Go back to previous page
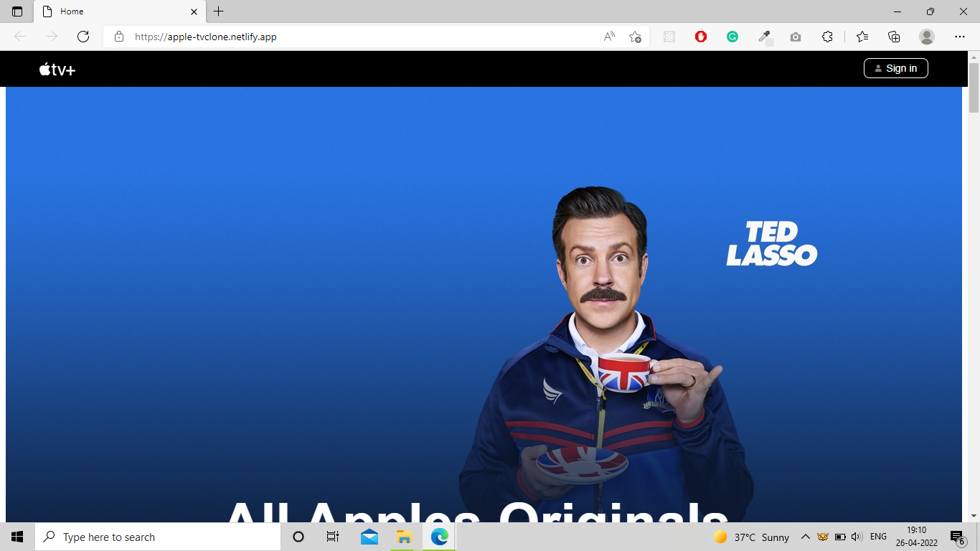The width and height of the screenshot is (980, 551). [x=20, y=37]
